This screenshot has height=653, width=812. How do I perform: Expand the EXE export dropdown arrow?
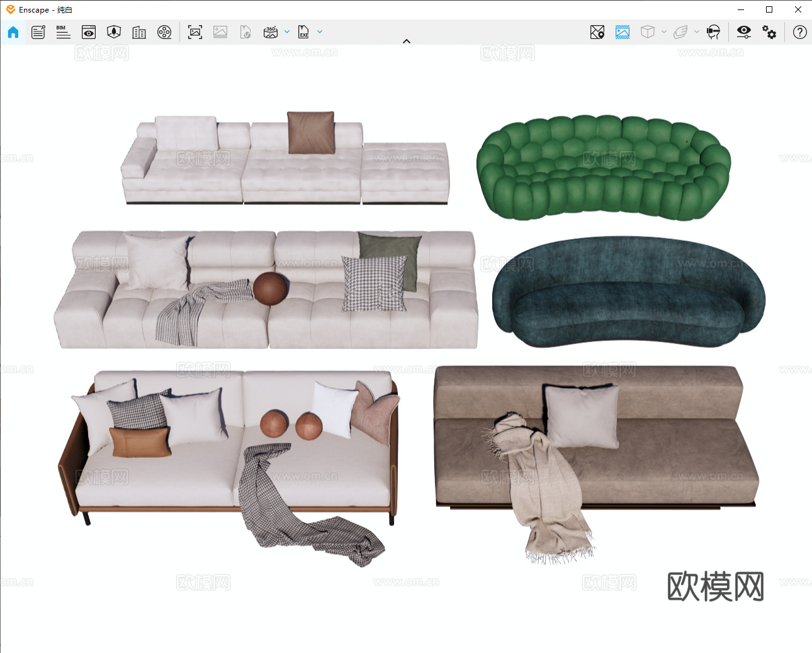pos(320,31)
